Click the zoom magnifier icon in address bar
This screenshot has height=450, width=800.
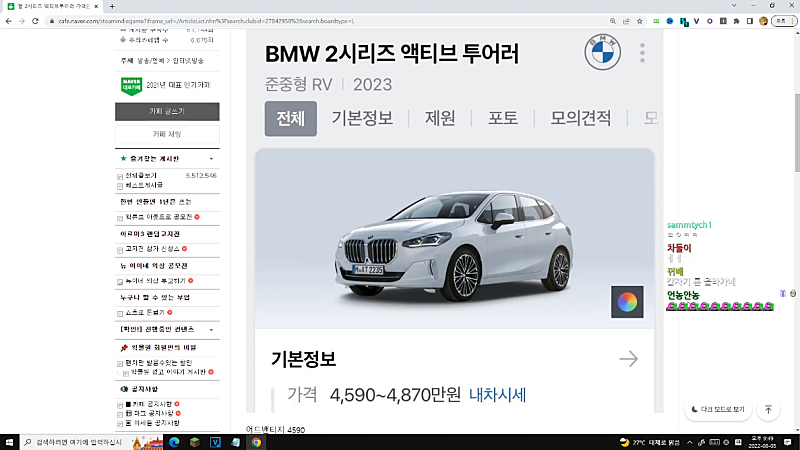point(613,21)
